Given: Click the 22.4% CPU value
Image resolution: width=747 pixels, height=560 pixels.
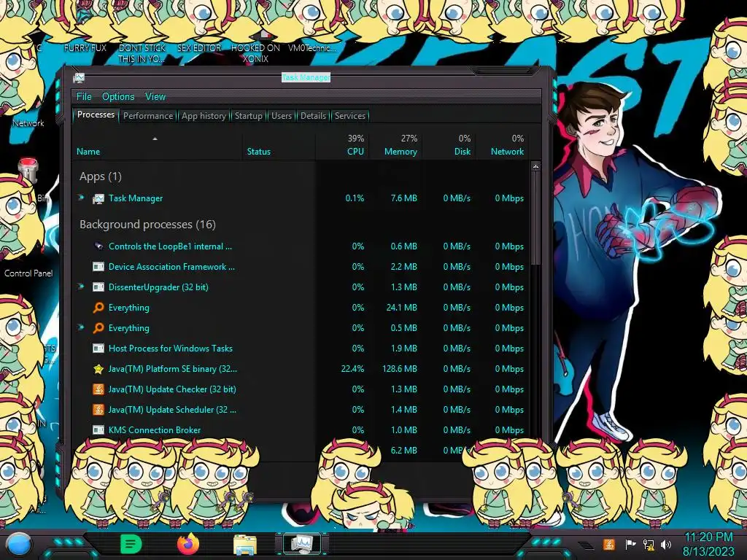Looking at the screenshot, I should (x=352, y=368).
